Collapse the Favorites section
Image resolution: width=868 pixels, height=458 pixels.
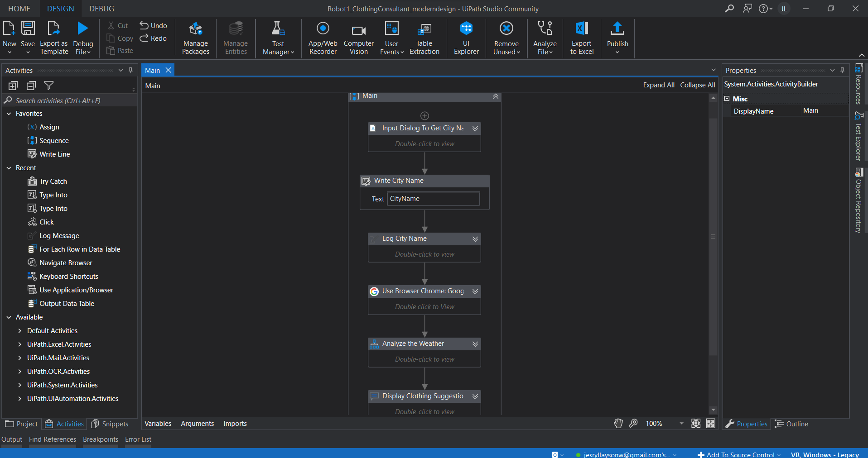click(x=9, y=114)
